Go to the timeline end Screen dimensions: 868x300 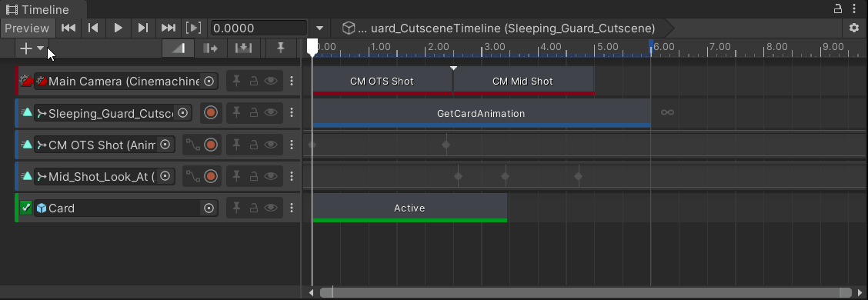click(x=169, y=28)
